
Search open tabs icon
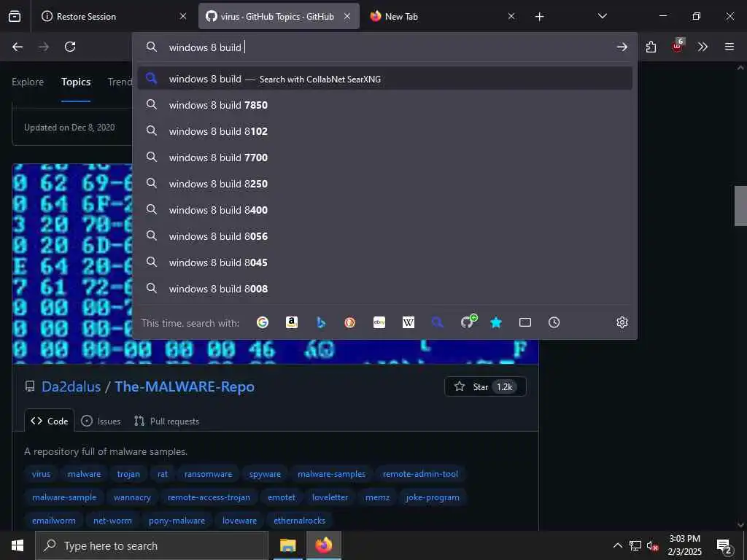click(525, 322)
